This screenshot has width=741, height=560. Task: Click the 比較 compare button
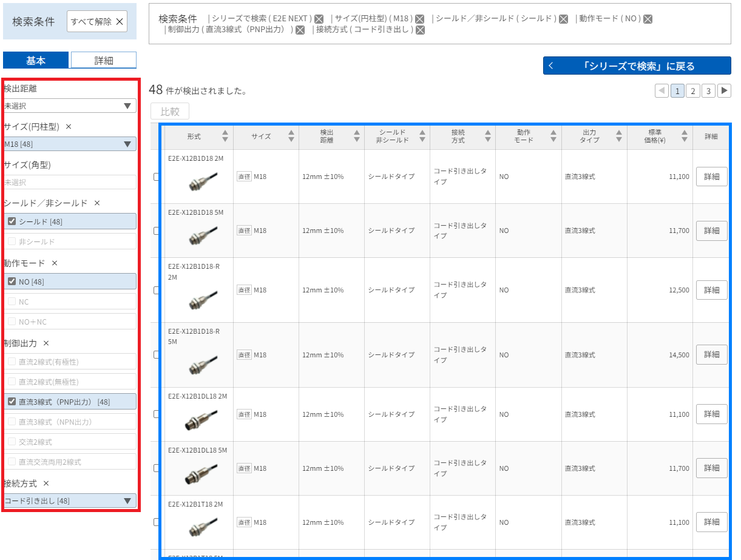pos(170,112)
